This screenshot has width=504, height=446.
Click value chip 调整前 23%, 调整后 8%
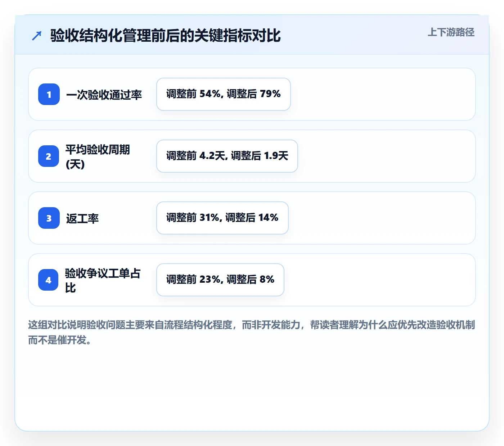(x=220, y=280)
